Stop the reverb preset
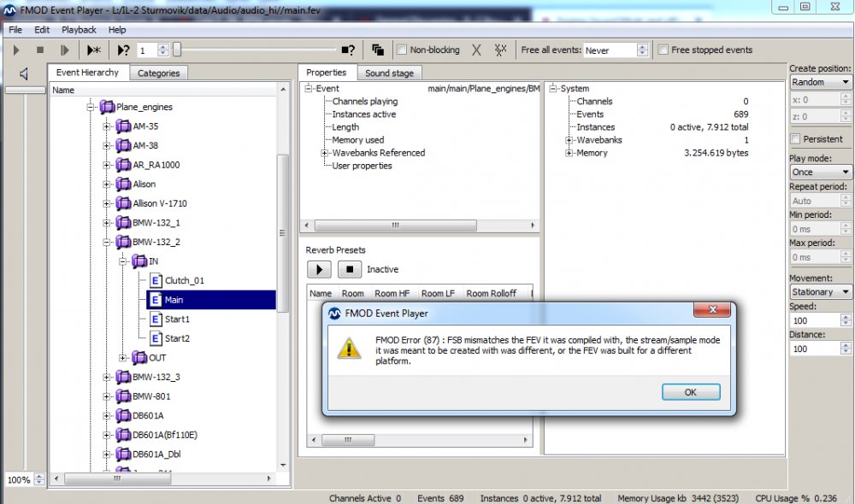Viewport: 855px width, 504px height. pos(350,269)
